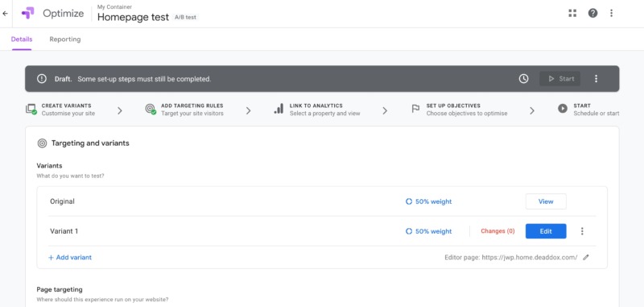Go back using the left arrow

click(5, 14)
